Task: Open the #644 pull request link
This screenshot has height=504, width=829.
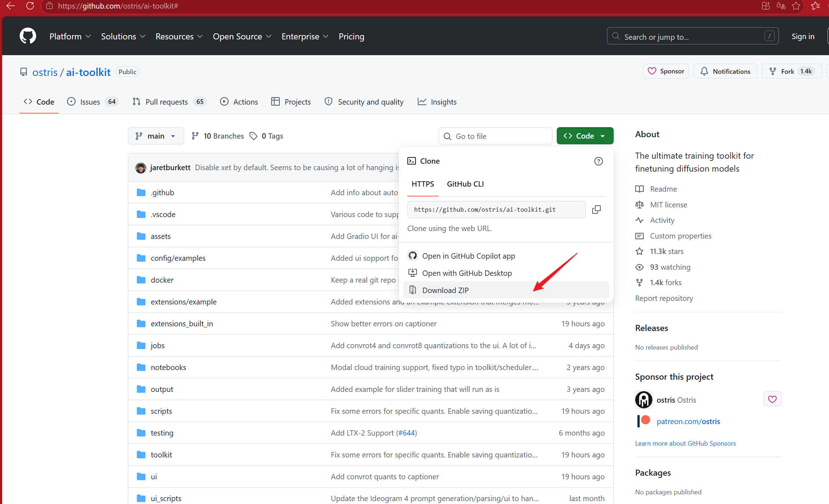Action: (406, 433)
